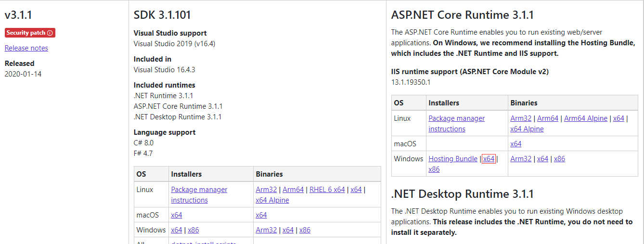Download SDK RHEL 6 x64 binary
Screen dimensions: 644x244
(x=327, y=190)
